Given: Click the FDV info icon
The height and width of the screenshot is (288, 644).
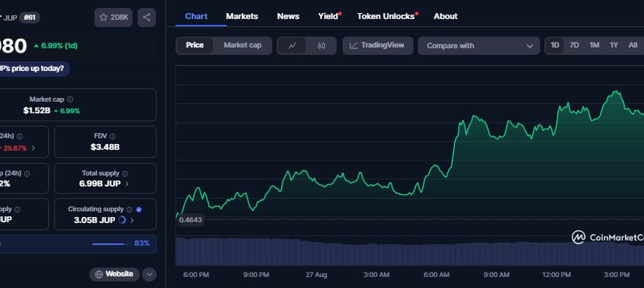Looking at the screenshot, I should click(113, 136).
